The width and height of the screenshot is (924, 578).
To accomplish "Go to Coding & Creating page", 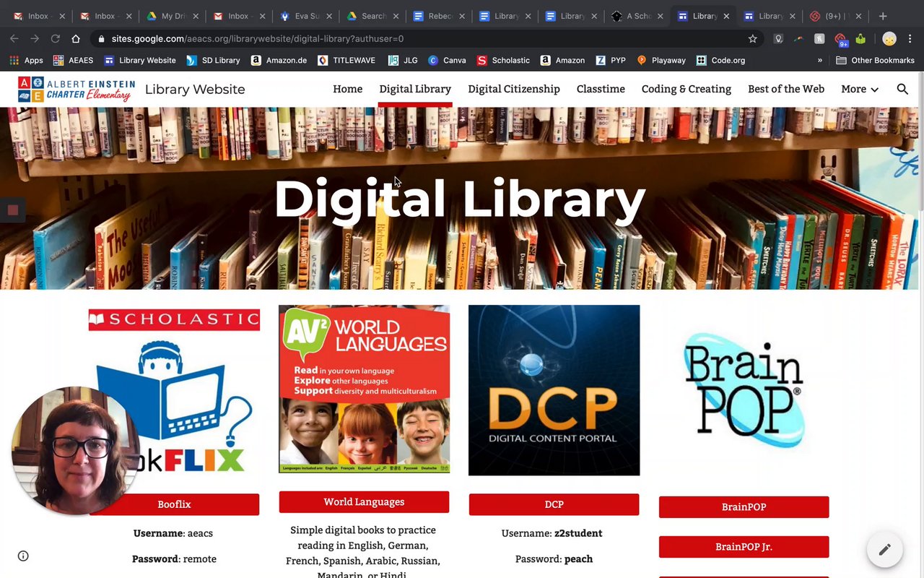I will click(687, 89).
